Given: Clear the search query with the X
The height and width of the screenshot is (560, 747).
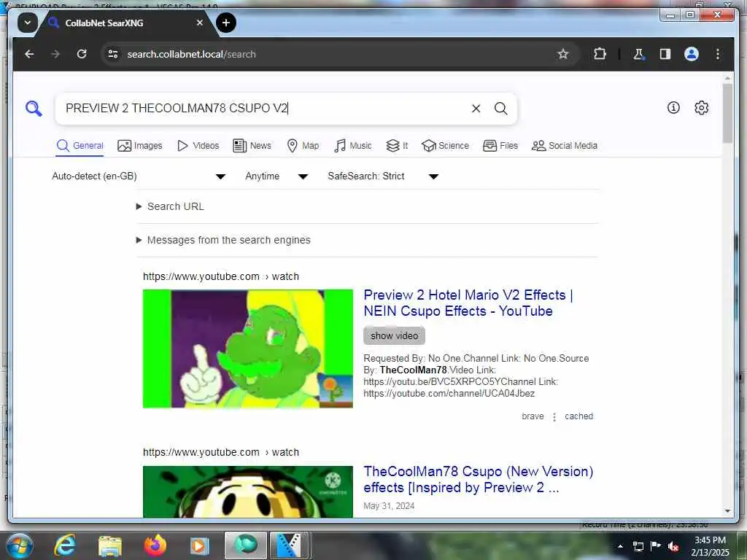Looking at the screenshot, I should tap(476, 109).
